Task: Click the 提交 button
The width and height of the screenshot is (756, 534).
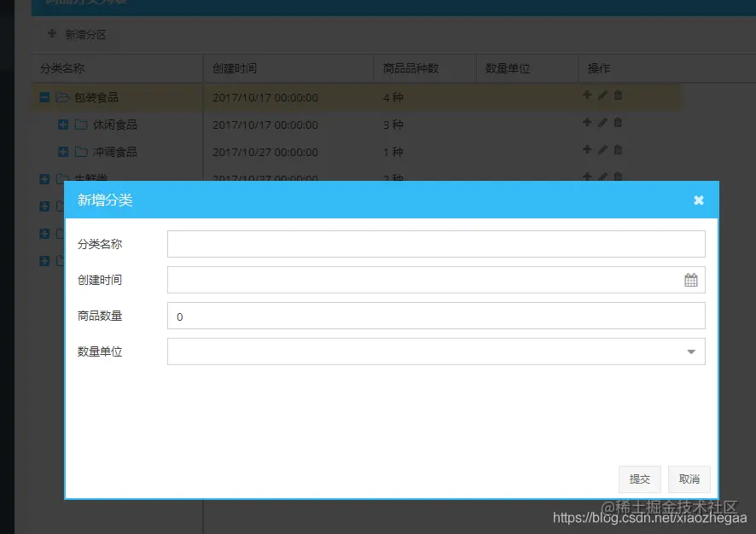Action: click(x=639, y=479)
